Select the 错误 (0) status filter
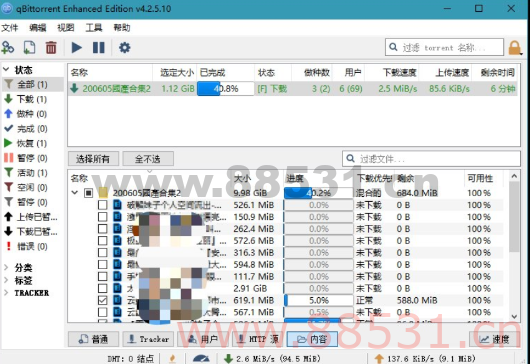Image resolution: width=530 pixels, height=364 pixels. click(32, 246)
